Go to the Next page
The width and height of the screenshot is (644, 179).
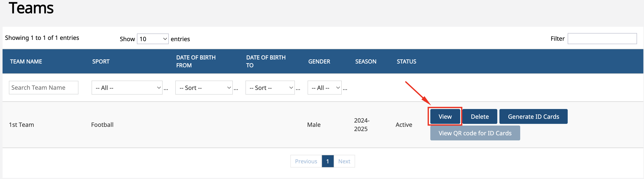[x=344, y=161]
